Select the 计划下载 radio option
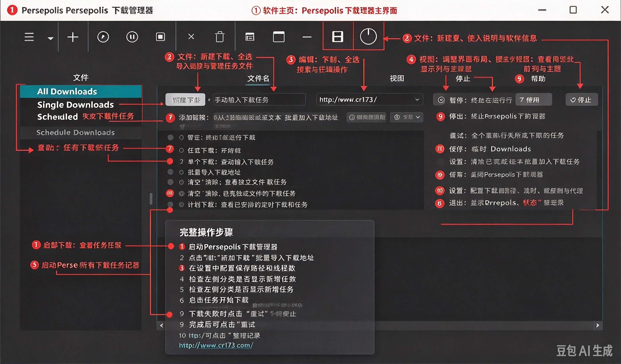Viewport: 621px width, 364px height. coord(182,205)
